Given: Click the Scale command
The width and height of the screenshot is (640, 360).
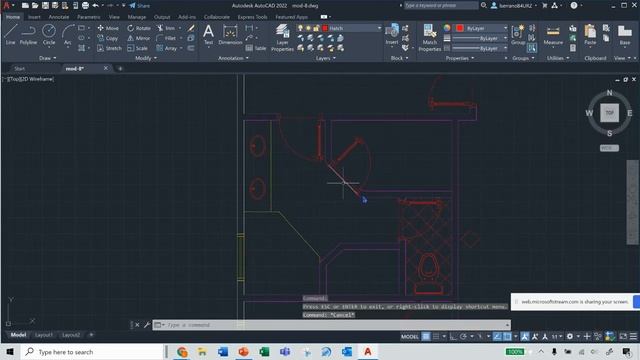Looking at the screenshot, I should pos(138,48).
